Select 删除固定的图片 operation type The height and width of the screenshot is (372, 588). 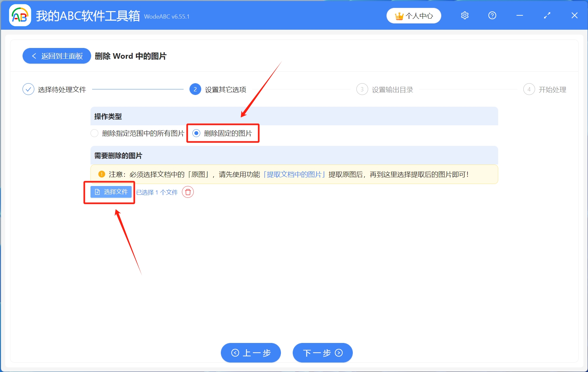196,133
